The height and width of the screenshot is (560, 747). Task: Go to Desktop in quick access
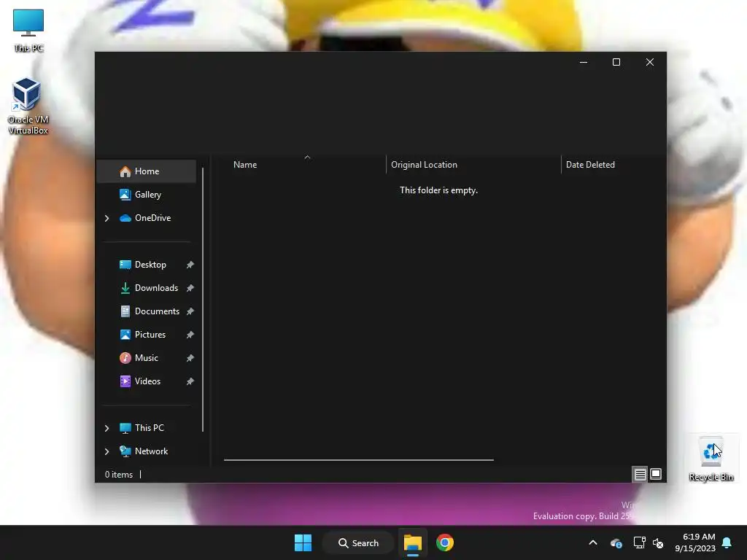(x=146, y=265)
